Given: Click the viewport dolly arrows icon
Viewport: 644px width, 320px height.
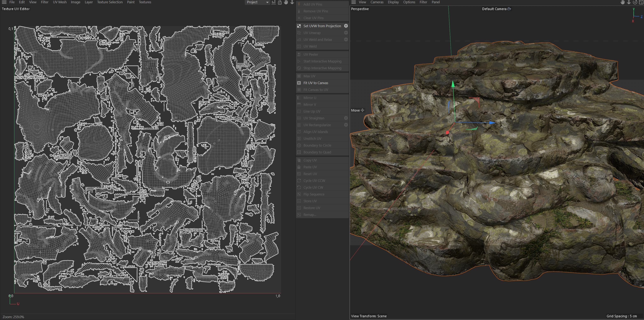Looking at the screenshot, I should click(x=629, y=2).
